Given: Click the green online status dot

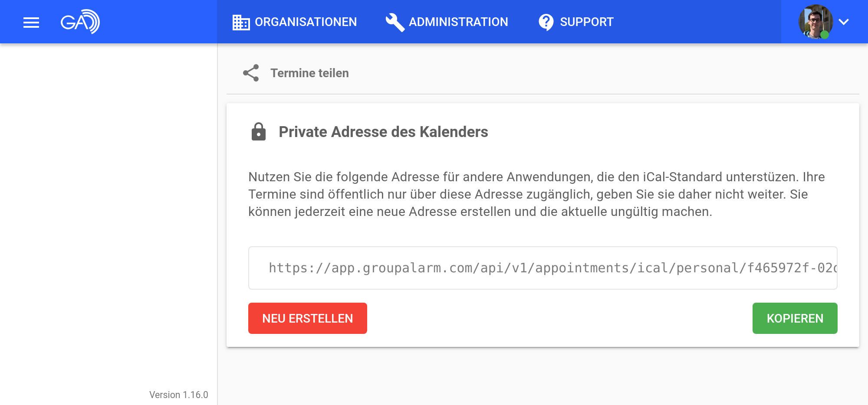Looking at the screenshot, I should [825, 35].
